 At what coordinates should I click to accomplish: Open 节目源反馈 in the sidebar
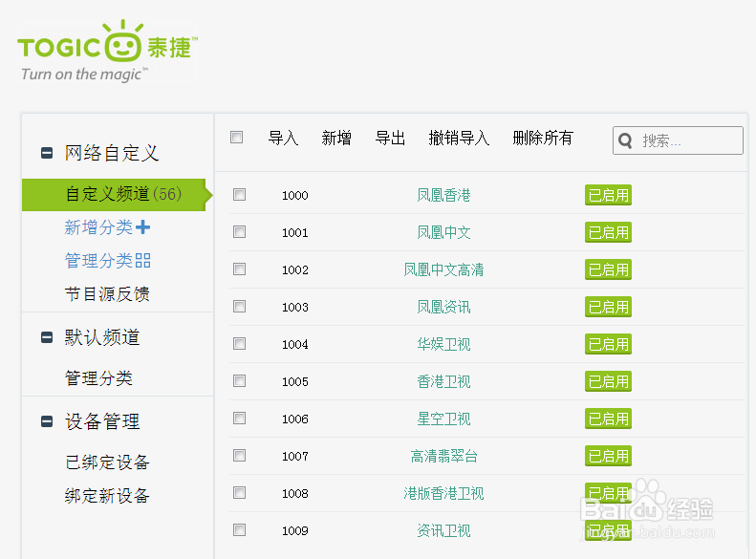tap(107, 294)
